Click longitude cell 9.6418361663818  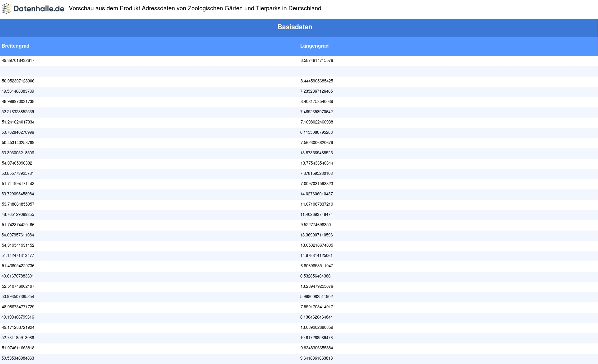[316, 358]
